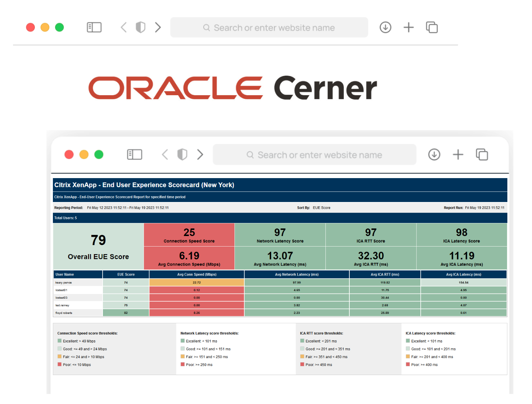Click the User Name column header
The width and height of the screenshot is (532, 404).
click(x=78, y=274)
